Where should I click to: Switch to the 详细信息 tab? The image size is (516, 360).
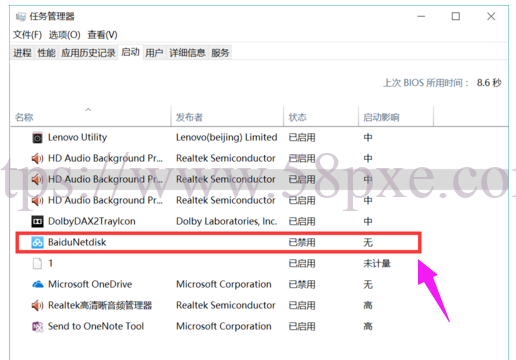pyautogui.click(x=187, y=53)
